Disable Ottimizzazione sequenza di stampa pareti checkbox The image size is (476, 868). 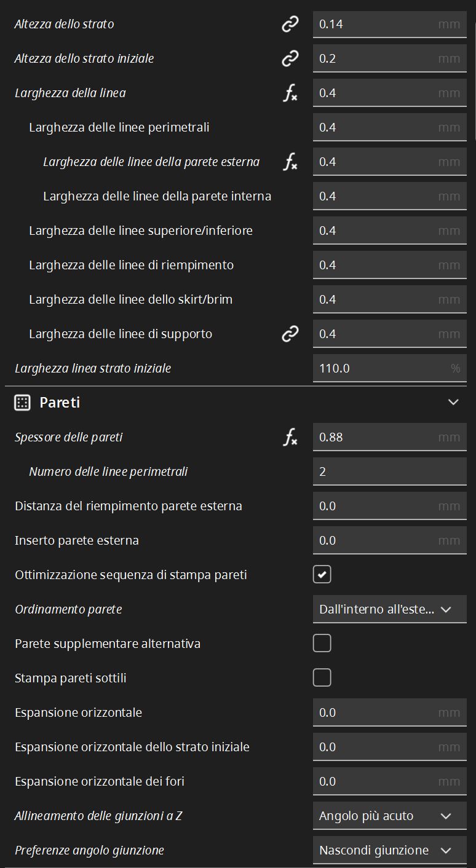point(322,575)
